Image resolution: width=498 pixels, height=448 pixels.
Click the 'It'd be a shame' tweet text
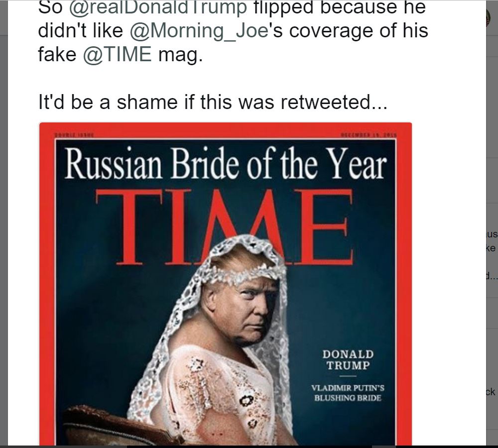point(213,102)
